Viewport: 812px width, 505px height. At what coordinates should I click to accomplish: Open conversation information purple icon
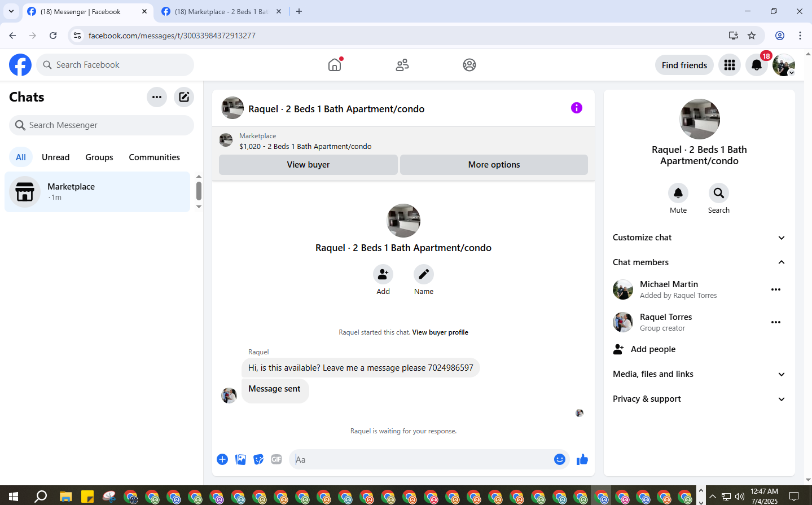577,108
